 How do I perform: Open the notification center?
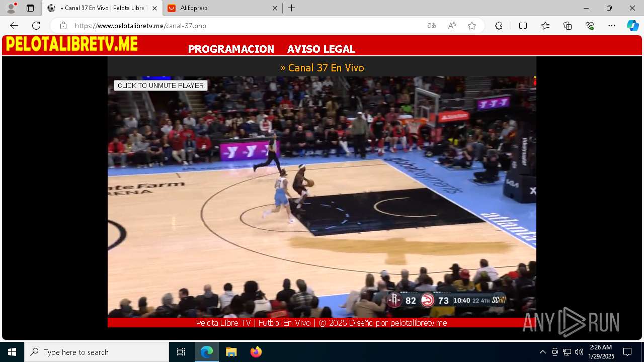(627, 352)
